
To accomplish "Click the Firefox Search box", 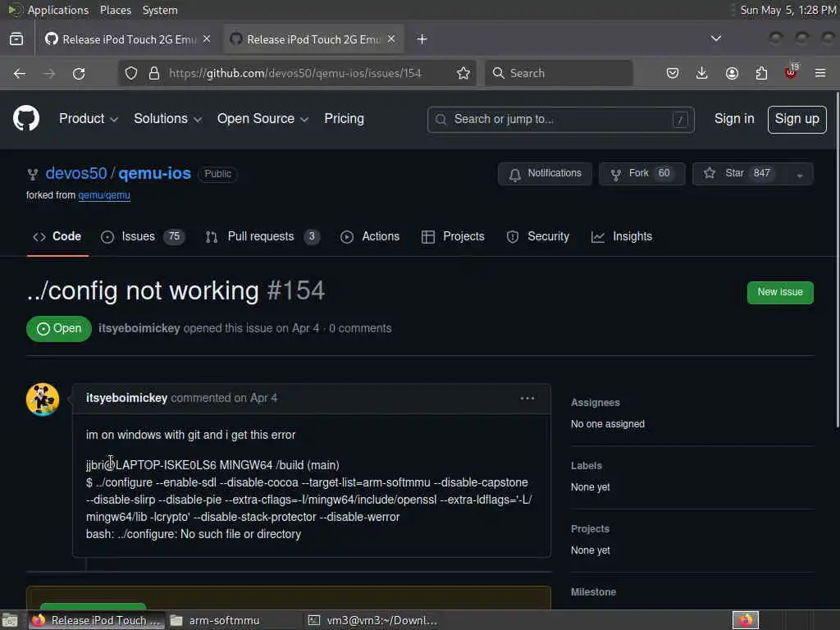I will (559, 73).
